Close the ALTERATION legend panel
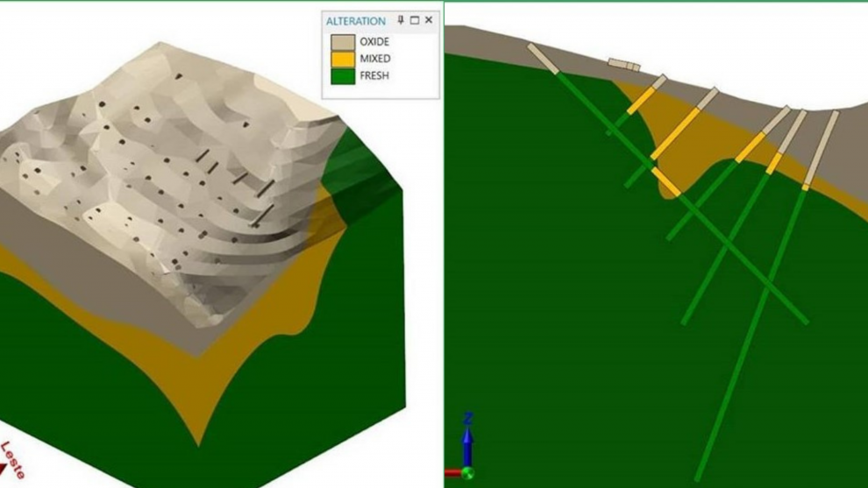Viewport: 868px width, 488px height. coord(429,20)
